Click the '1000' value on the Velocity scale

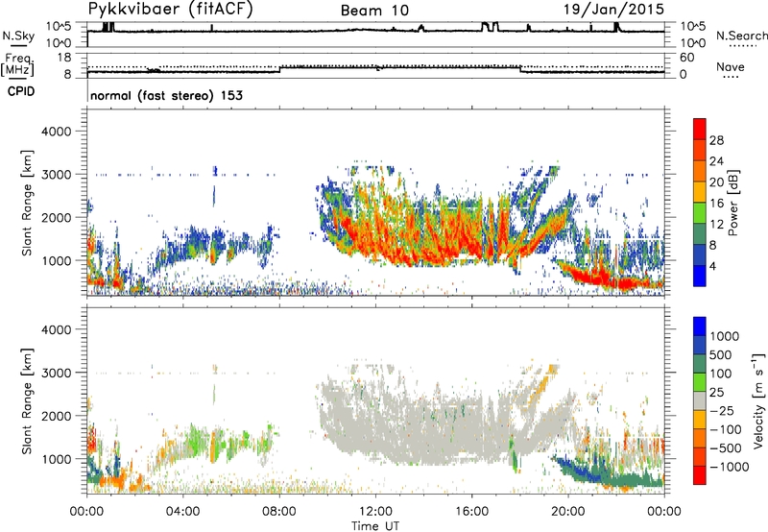pos(725,336)
